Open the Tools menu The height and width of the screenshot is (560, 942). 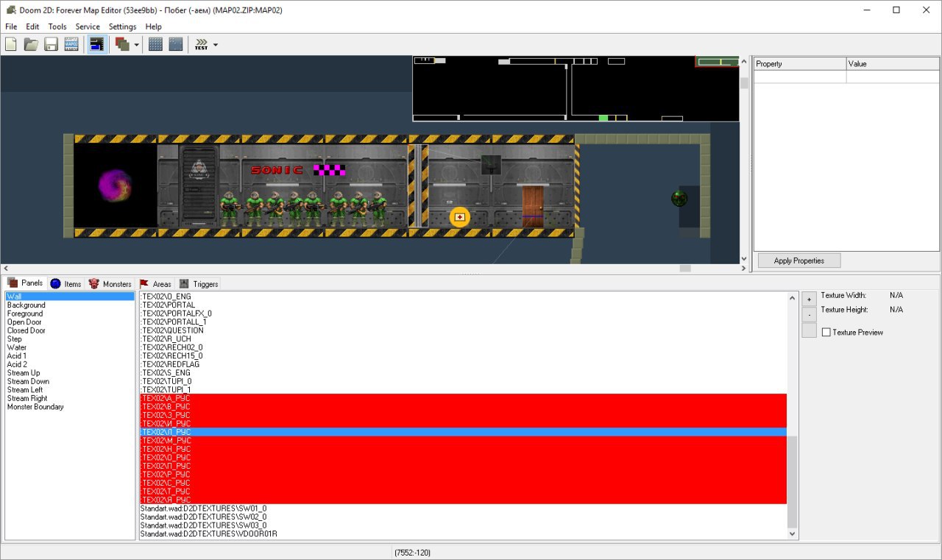pyautogui.click(x=57, y=26)
